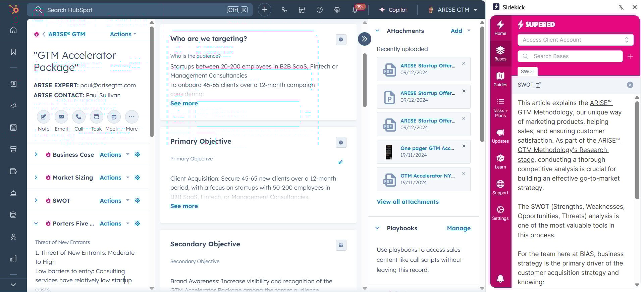Open the Marketing megaphone icon in left sidebar
644x292 pixels.
(13, 106)
